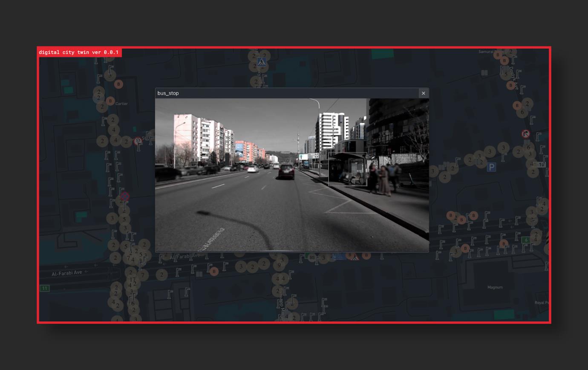Click the cluster marker numbered 9
The height and width of the screenshot is (370, 588).
(x=279, y=266)
